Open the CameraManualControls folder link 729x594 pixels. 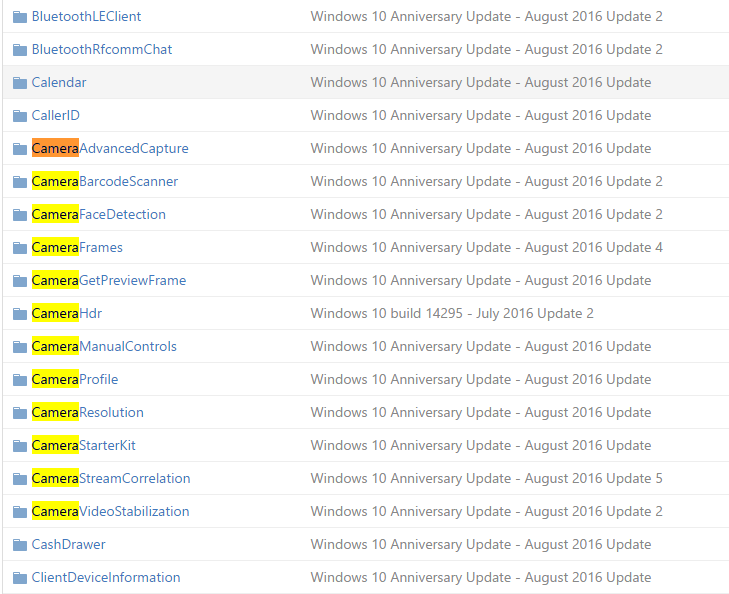(104, 347)
